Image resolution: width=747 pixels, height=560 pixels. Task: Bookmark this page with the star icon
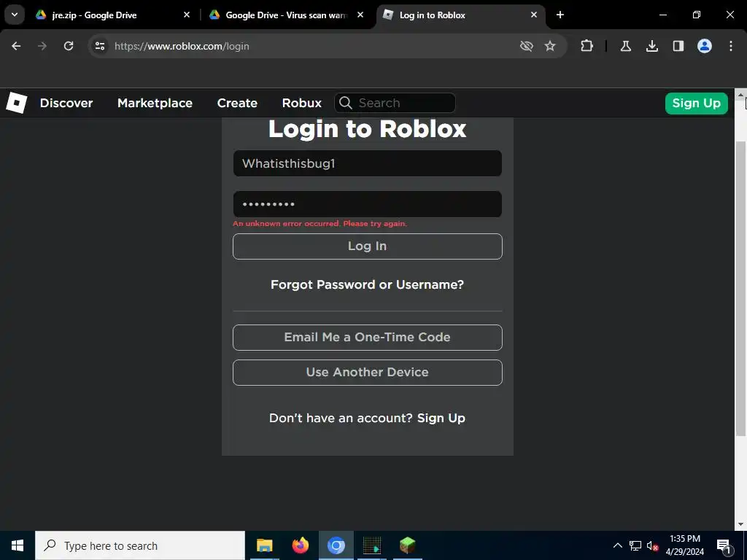550,46
